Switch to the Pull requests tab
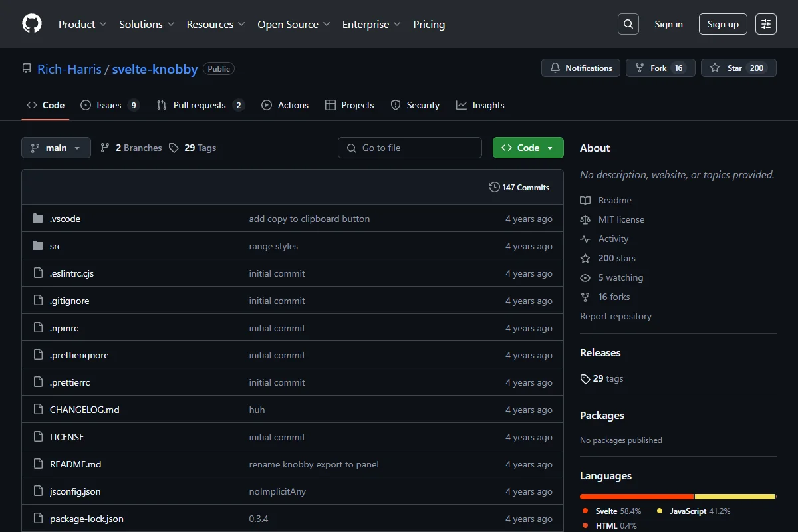The image size is (798, 532). click(201, 105)
